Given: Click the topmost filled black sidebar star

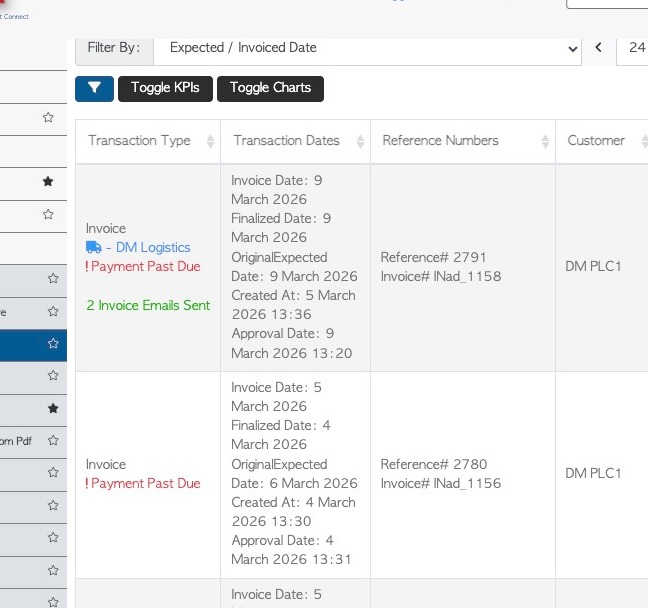Looking at the screenshot, I should pos(48,182).
